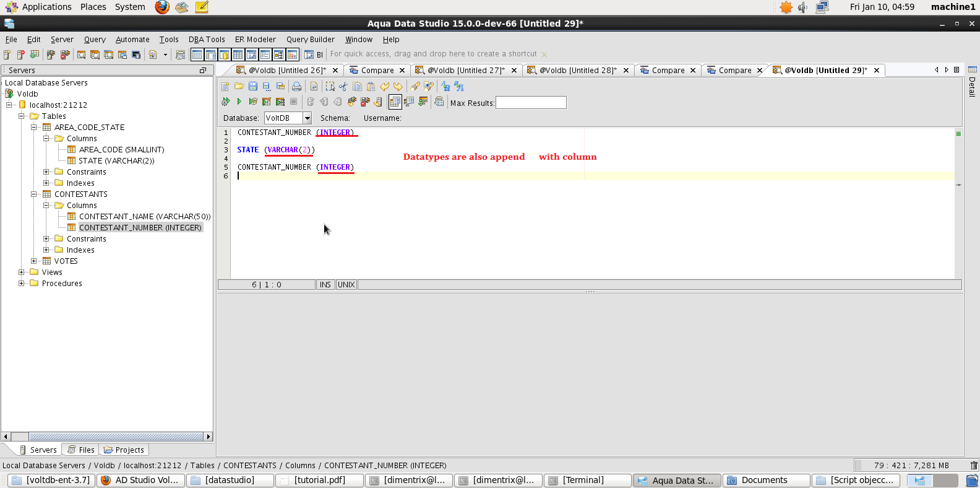
Task: Click the restore icon on the Servers panel header
Action: [202, 71]
